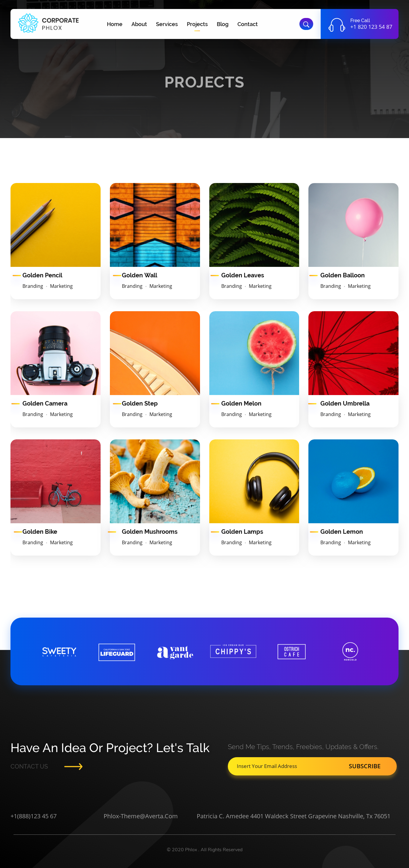
Task: Click the Phlox-Theme@Averta.Com email link
Action: click(x=140, y=816)
